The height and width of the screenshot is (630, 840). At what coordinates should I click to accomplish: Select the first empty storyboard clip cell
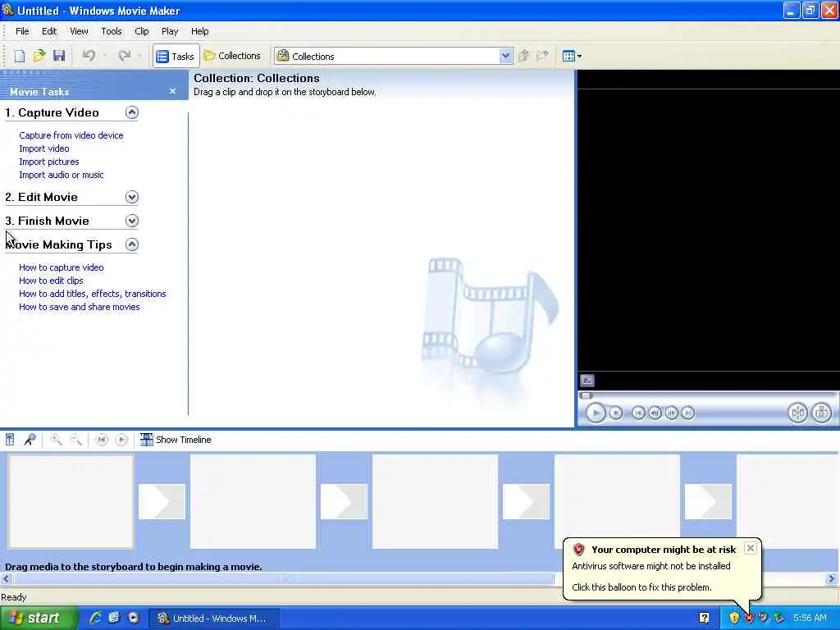71,502
